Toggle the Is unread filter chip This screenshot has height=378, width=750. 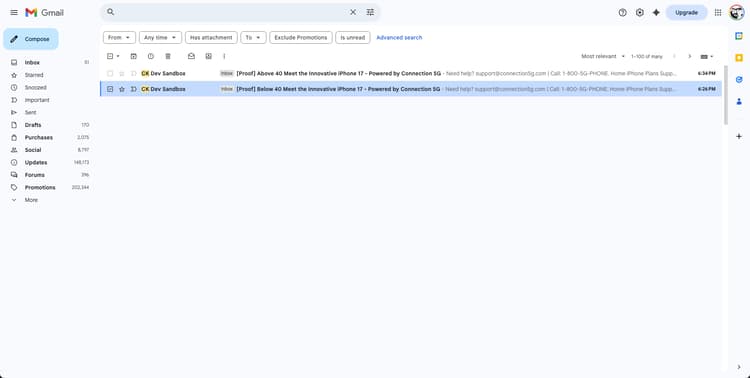pyautogui.click(x=353, y=37)
